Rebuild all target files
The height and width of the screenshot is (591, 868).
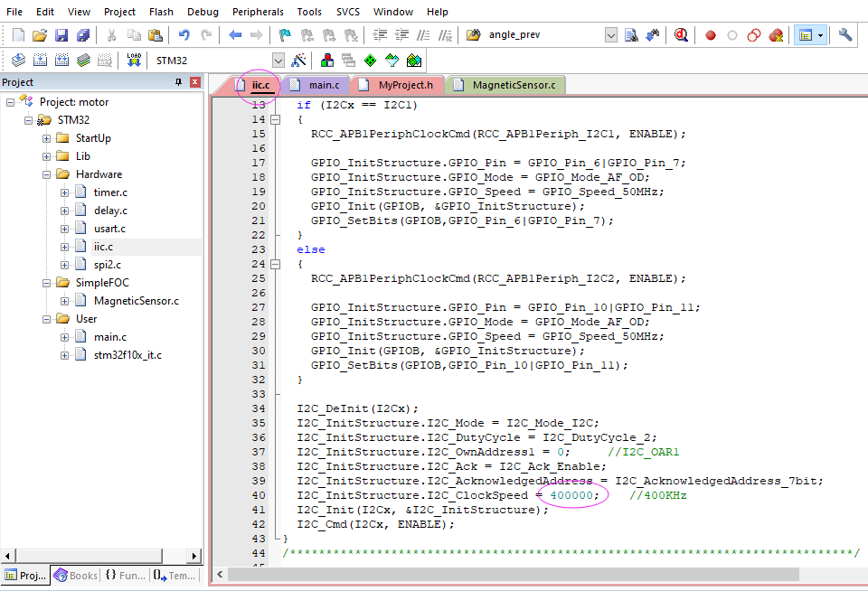pos(60,60)
